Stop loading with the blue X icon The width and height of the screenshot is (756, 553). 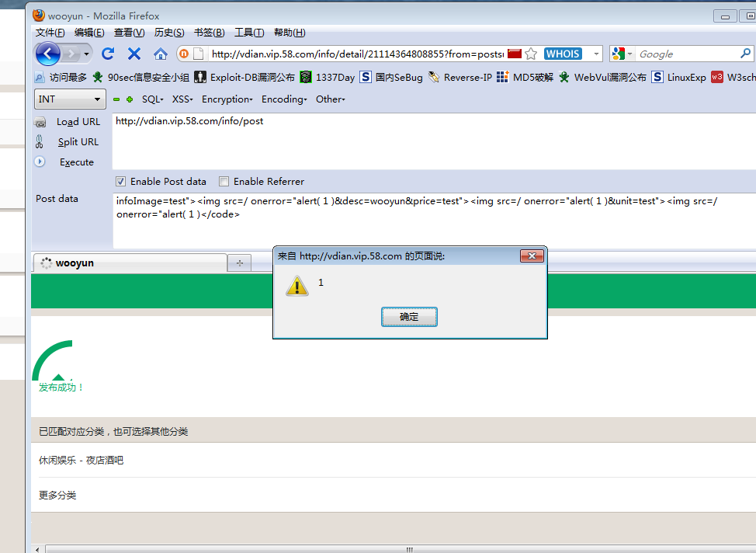(x=134, y=54)
